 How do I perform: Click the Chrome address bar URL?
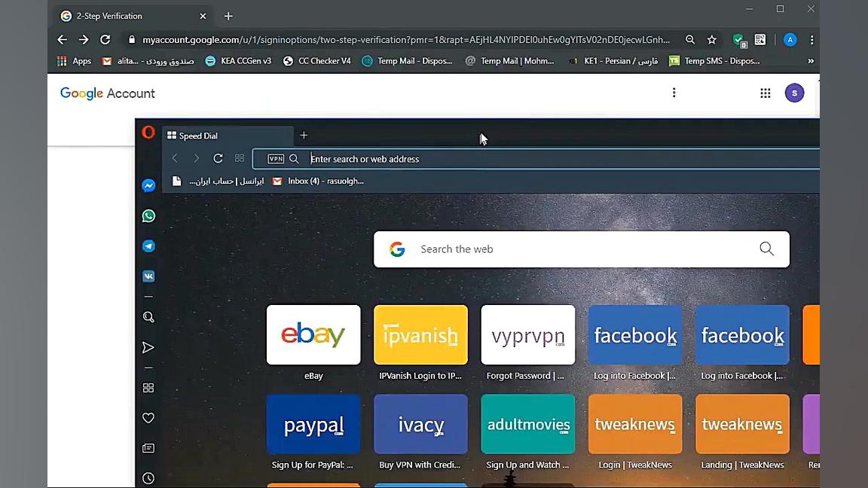pos(406,40)
